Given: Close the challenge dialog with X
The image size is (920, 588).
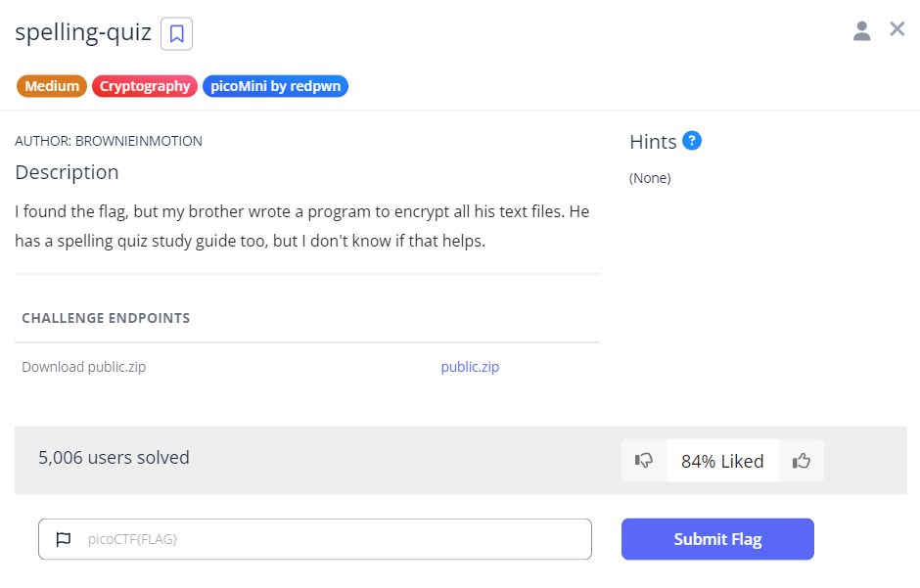Looking at the screenshot, I should 897,29.
